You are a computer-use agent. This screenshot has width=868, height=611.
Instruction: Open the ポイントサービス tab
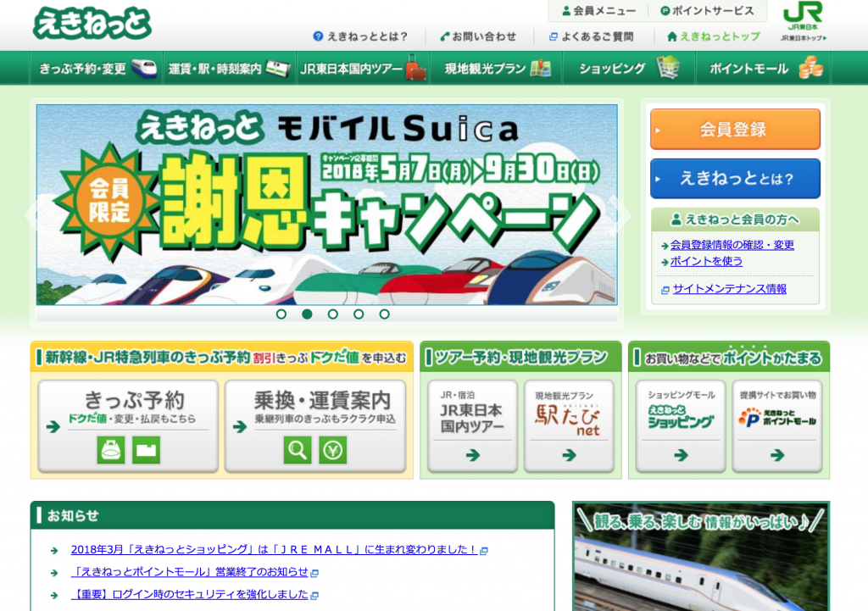pos(707,10)
